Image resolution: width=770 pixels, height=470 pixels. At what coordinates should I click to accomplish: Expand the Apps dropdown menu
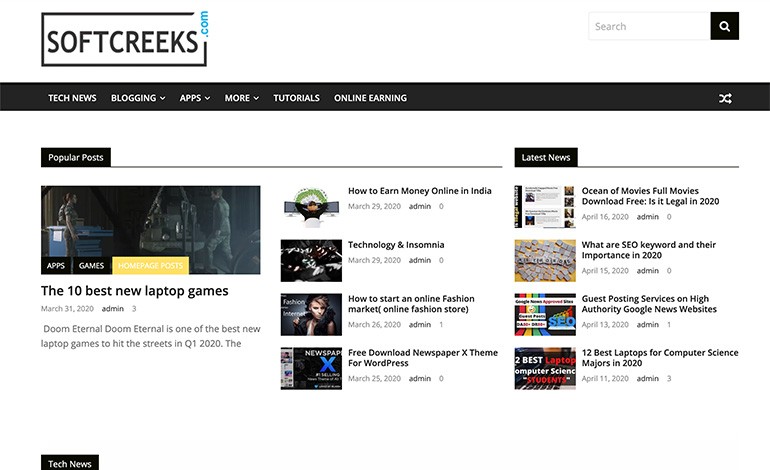point(195,98)
